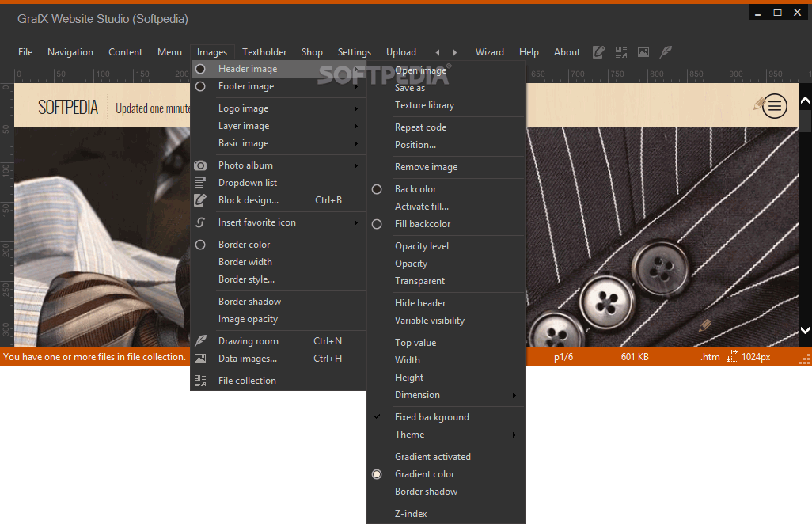Viewport: 812px width, 524px height.
Task: Toggle the Transparent option
Action: click(419, 281)
